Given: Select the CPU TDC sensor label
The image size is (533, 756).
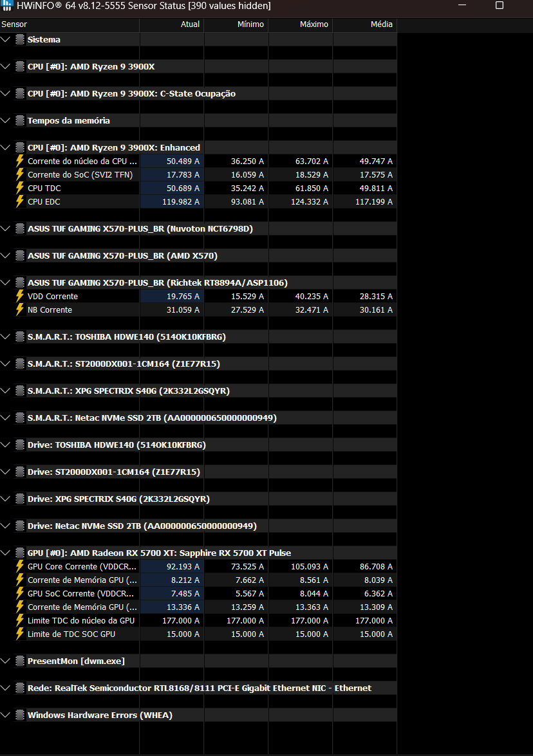Looking at the screenshot, I should point(44,188).
